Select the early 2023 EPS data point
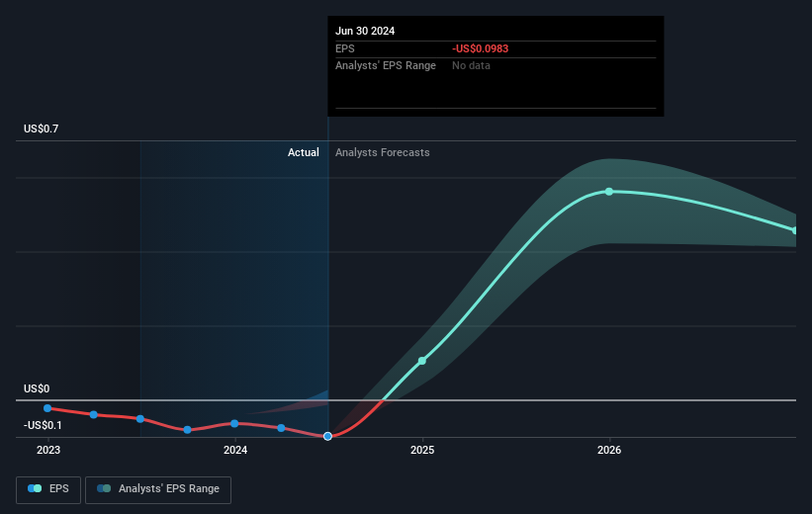Viewport: 812px width, 514px height. click(x=47, y=408)
